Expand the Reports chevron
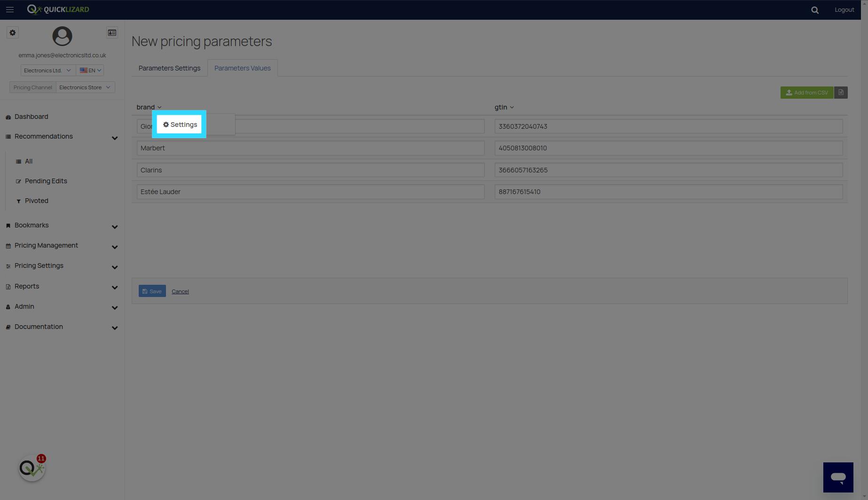 115,287
